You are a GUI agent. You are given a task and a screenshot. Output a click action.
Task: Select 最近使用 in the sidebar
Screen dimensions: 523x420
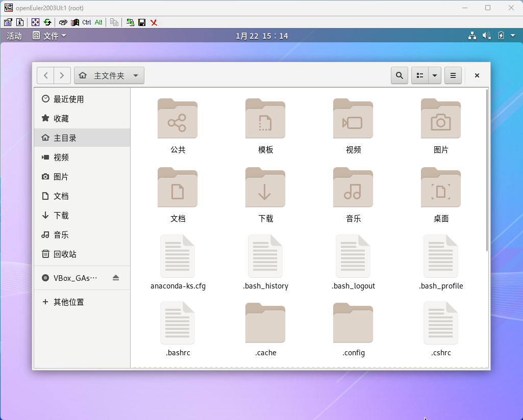click(82, 99)
